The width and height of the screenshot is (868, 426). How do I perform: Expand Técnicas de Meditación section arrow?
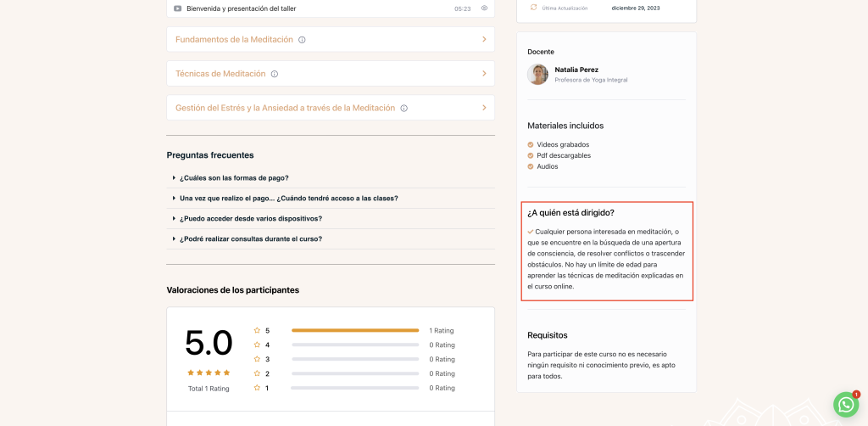tap(484, 73)
